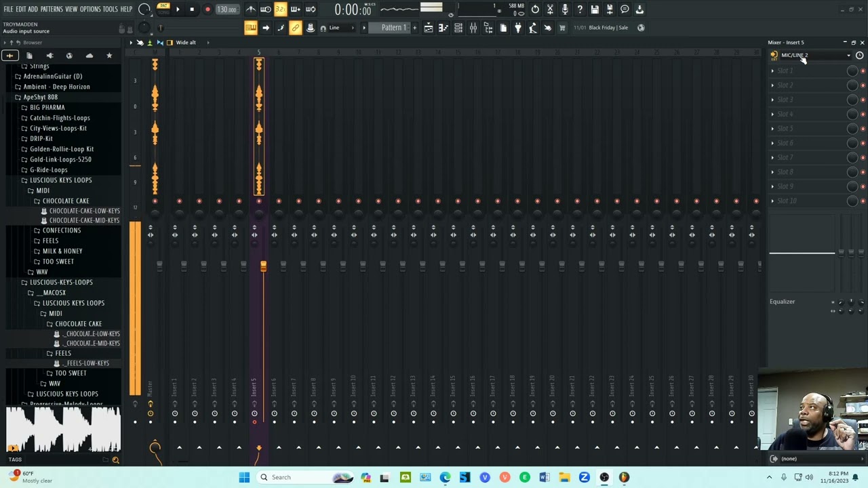Open the EDIT menu
The height and width of the screenshot is (488, 868).
(x=21, y=9)
